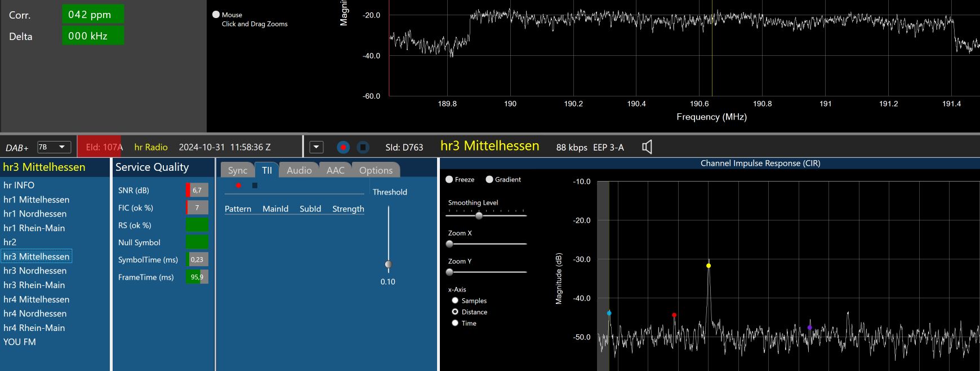Select Samples for the x-Axis

click(x=455, y=301)
